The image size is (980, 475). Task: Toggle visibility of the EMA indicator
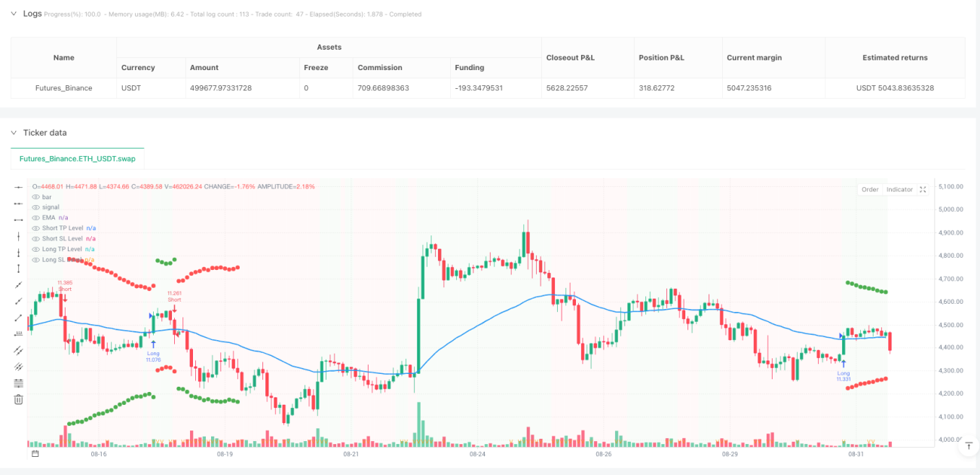coord(35,217)
